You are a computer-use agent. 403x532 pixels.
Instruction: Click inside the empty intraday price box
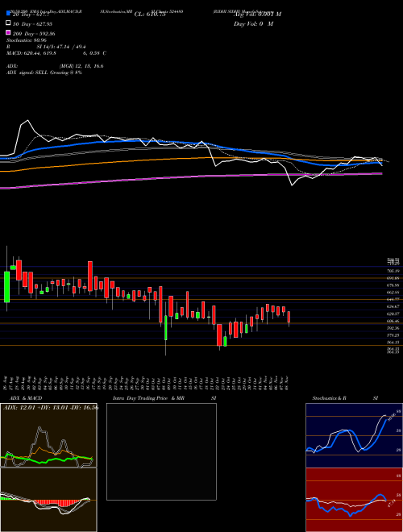[x=161, y=451]
